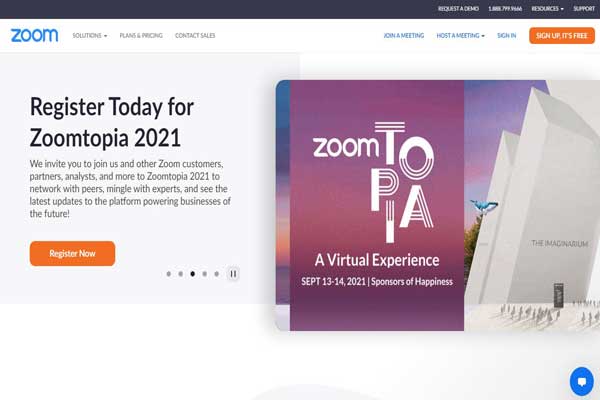Select the fifth carousel dot

tap(217, 274)
